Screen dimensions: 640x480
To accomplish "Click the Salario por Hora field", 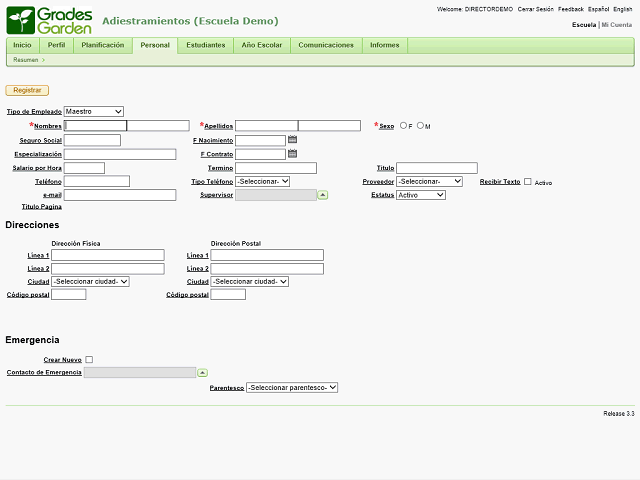I will pos(84,168).
